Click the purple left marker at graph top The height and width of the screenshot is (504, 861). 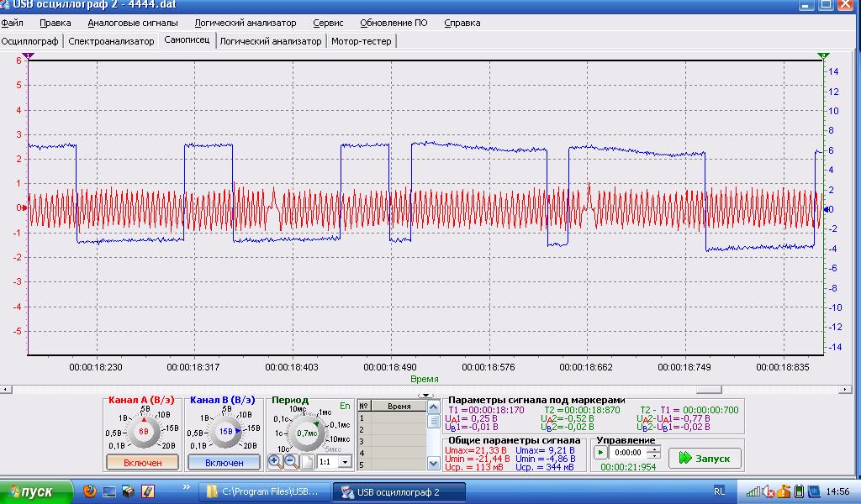(29, 55)
